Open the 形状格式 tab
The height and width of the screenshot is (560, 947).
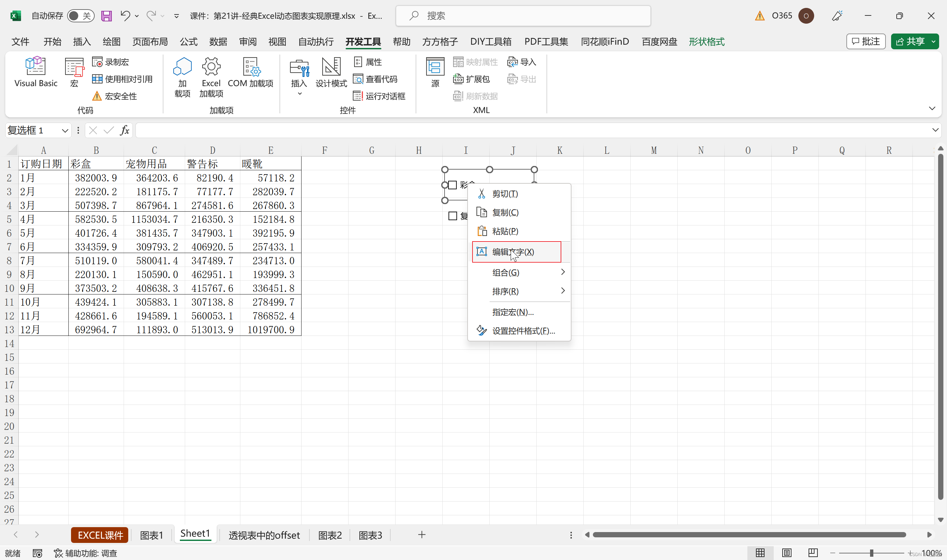(707, 41)
